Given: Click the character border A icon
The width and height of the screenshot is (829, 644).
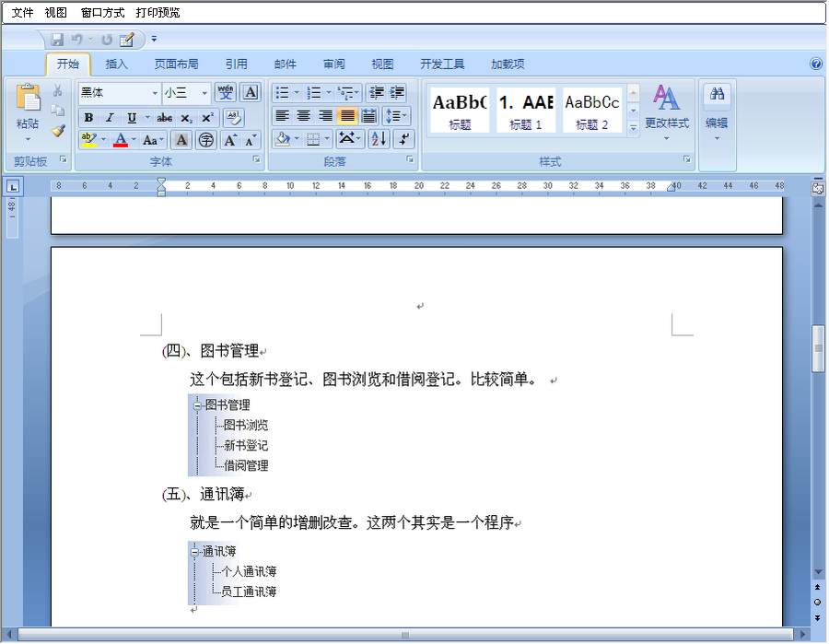Looking at the screenshot, I should [x=251, y=92].
